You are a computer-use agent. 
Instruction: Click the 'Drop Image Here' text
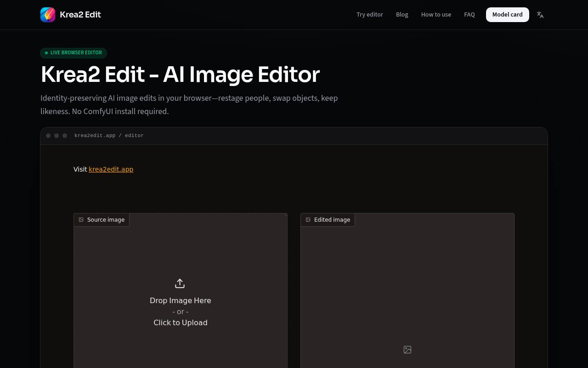(181, 300)
